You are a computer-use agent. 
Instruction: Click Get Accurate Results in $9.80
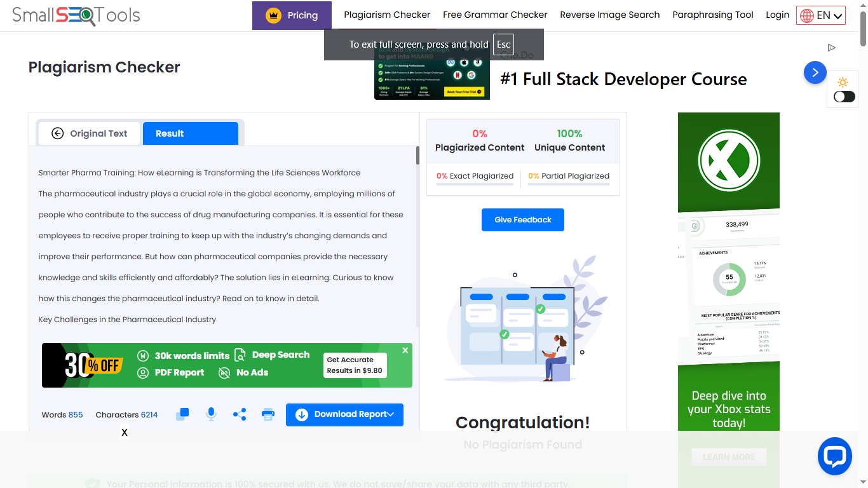[x=355, y=365]
